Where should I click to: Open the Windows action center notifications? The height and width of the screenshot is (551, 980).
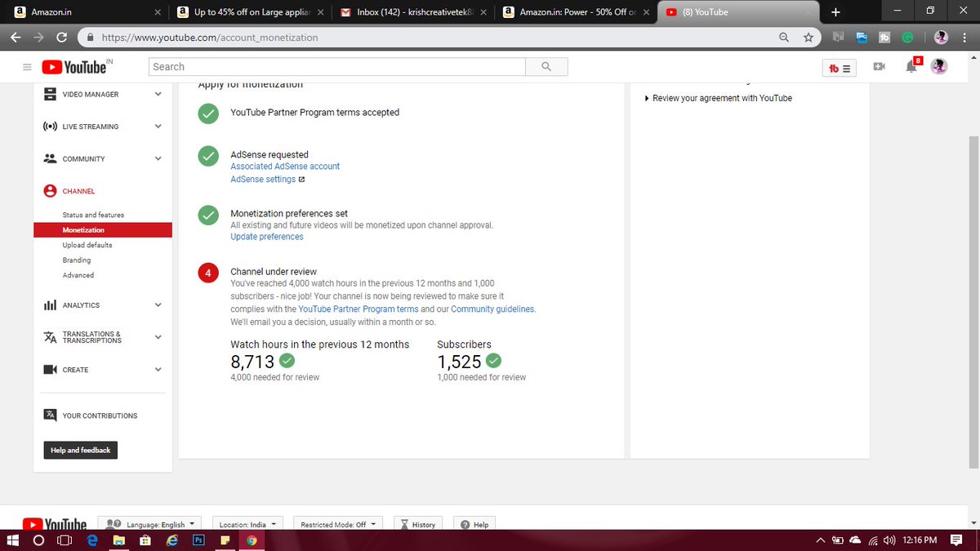pyautogui.click(x=956, y=540)
